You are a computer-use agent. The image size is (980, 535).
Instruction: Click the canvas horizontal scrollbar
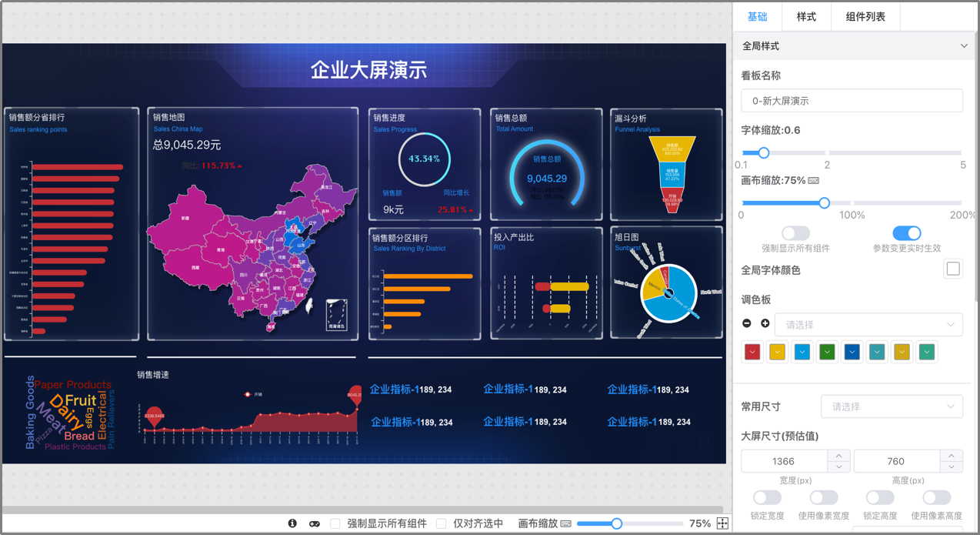pos(362,510)
